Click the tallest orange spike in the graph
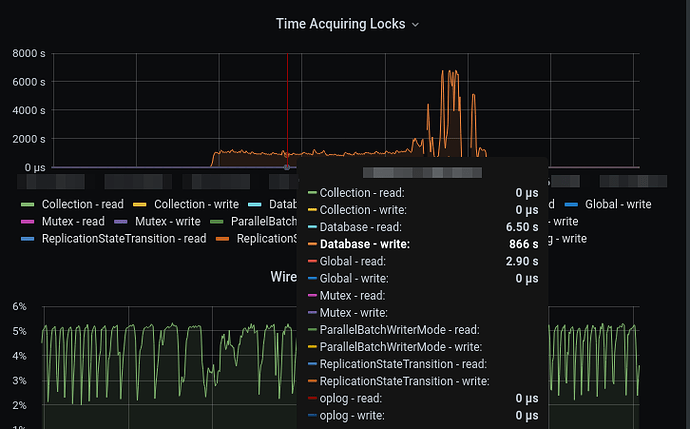 click(x=444, y=72)
